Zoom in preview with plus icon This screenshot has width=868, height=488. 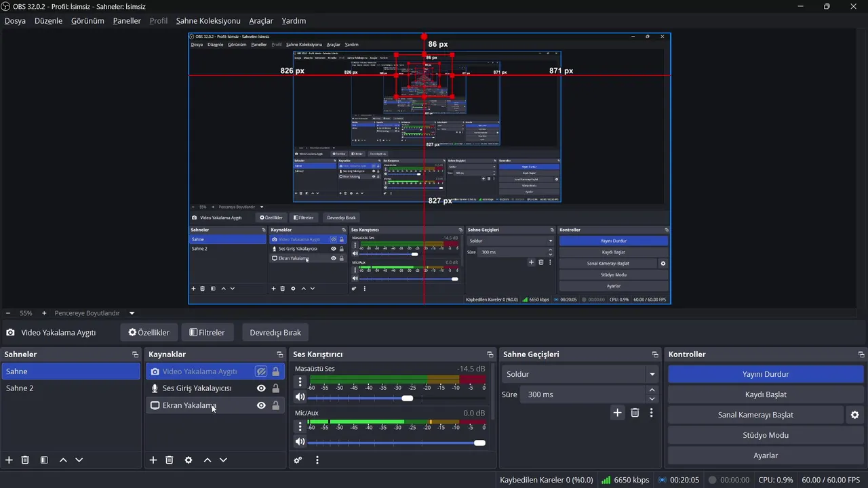click(44, 313)
